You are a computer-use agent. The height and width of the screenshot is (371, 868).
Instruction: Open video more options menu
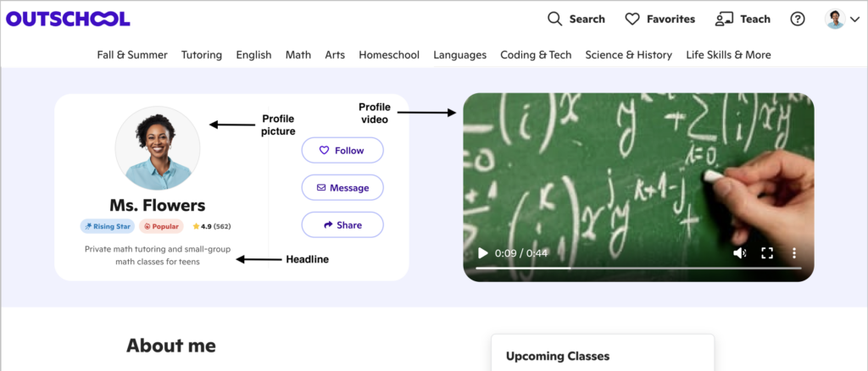pyautogui.click(x=794, y=253)
